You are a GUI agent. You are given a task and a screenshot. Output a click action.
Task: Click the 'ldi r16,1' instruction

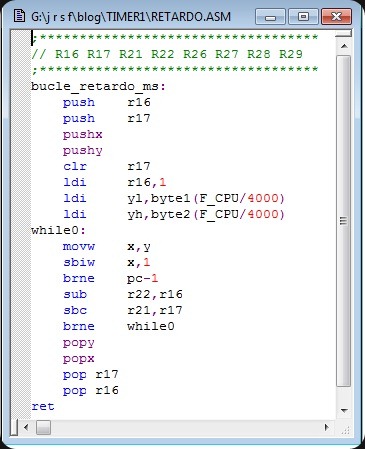click(114, 182)
